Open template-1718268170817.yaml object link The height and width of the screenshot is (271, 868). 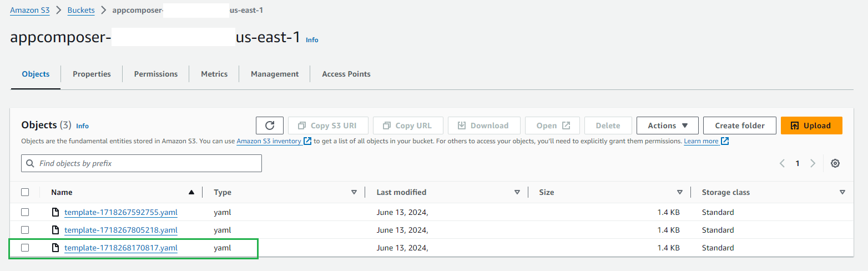tap(121, 248)
